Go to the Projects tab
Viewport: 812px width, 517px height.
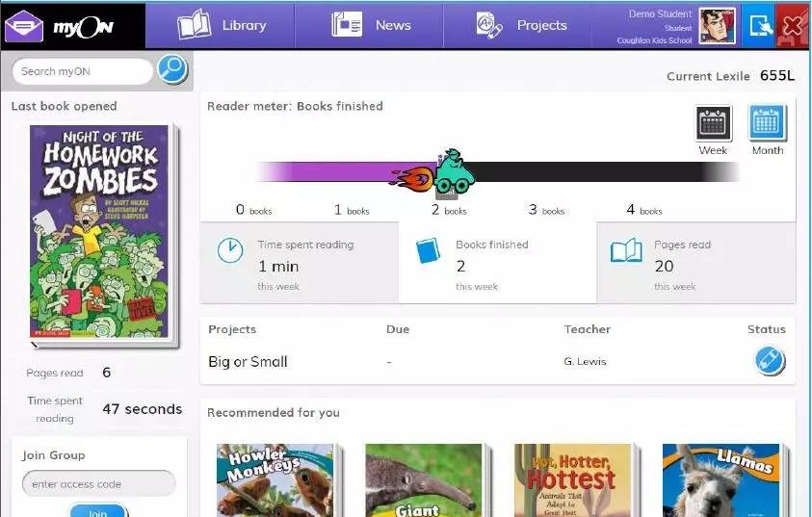tap(521, 26)
